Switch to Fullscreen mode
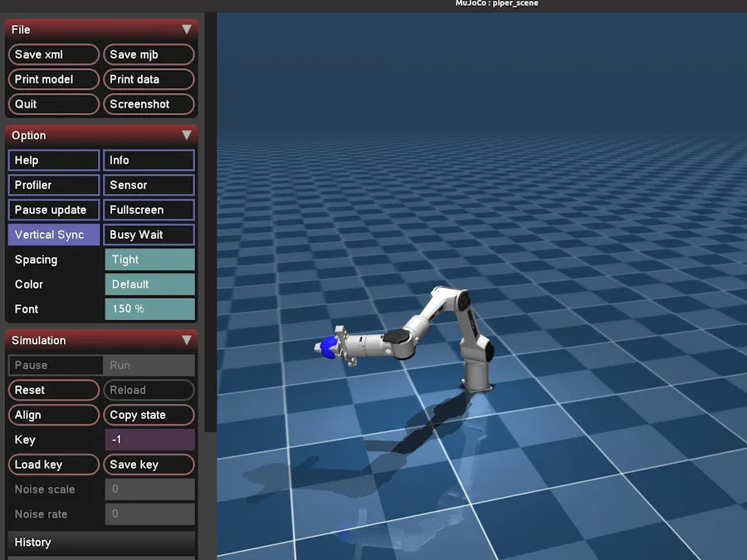The image size is (747, 560). point(149,209)
